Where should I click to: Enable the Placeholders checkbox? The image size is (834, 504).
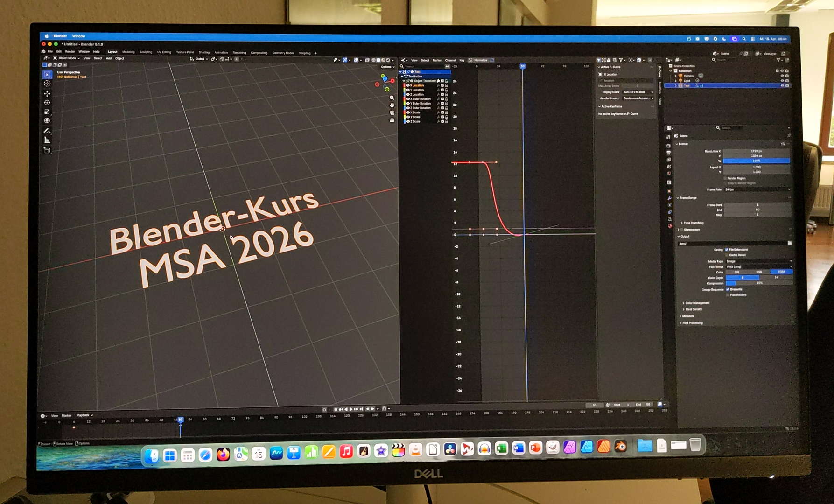pyautogui.click(x=728, y=295)
